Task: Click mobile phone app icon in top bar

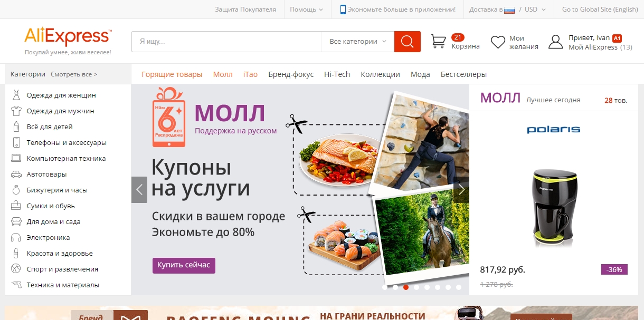Action: (343, 9)
